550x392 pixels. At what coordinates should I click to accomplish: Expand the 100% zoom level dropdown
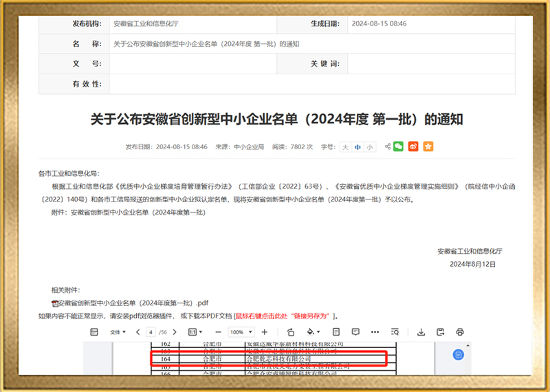coord(240,332)
